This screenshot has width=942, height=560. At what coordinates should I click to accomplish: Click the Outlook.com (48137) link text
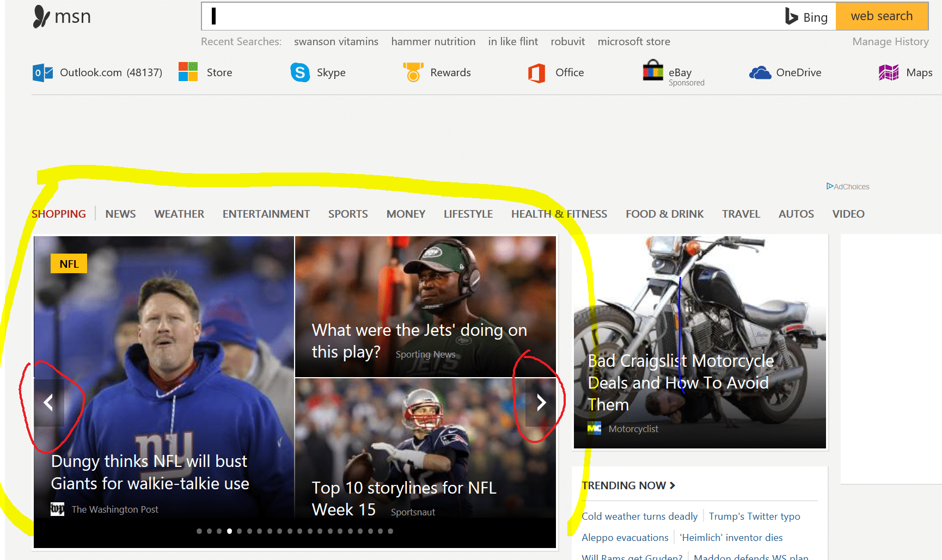pos(111,72)
